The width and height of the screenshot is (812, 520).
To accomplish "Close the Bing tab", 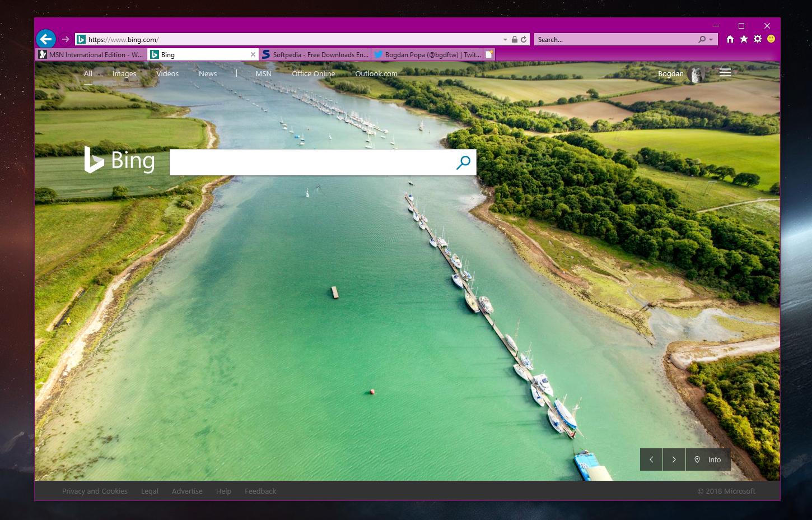I will click(x=253, y=54).
